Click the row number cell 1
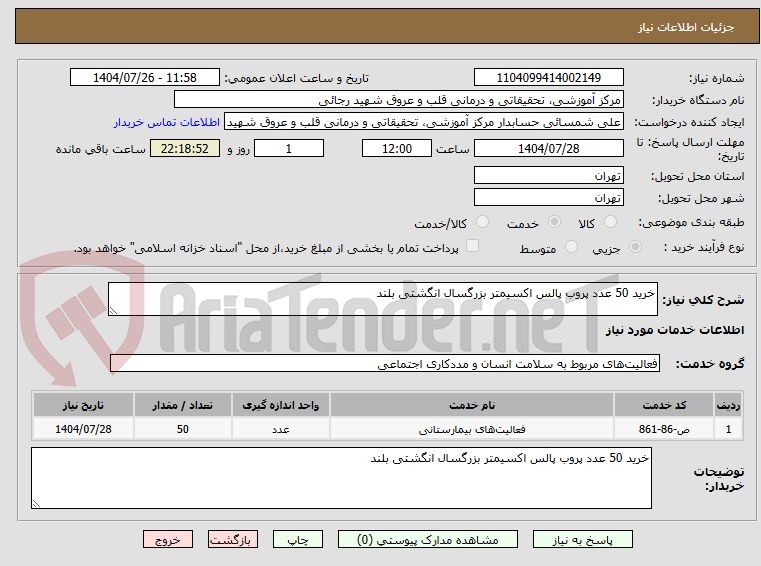The image size is (761, 566). [728, 429]
